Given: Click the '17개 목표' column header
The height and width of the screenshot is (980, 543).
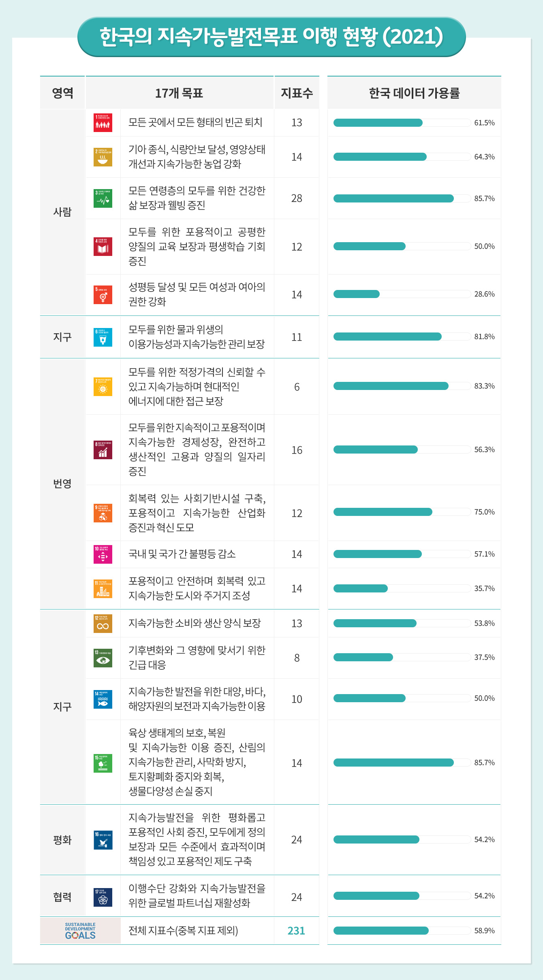Looking at the screenshot, I should 179,93.
